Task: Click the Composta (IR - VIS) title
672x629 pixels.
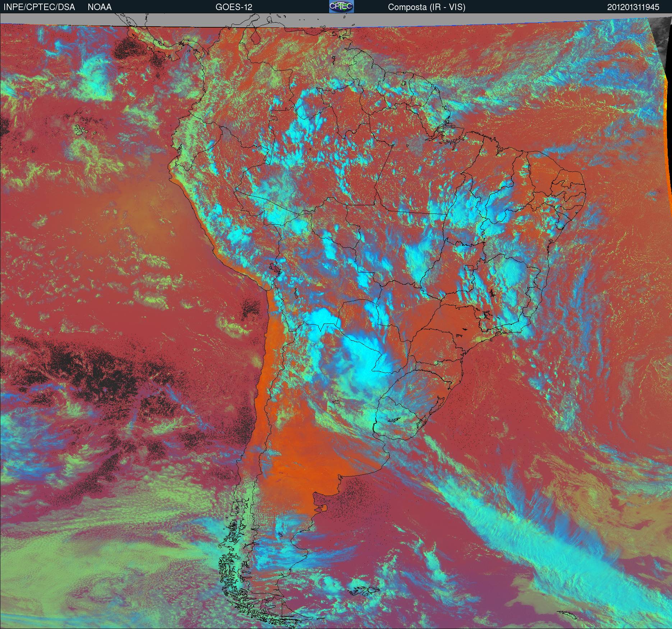Action: point(427,7)
